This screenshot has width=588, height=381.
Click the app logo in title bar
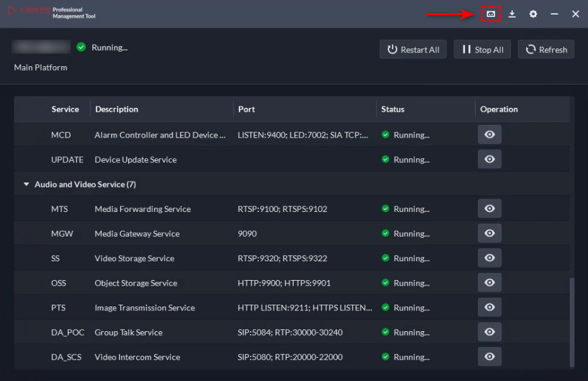11,11
